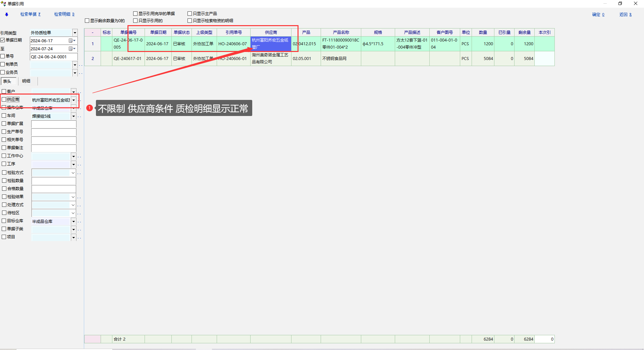Open calendar picker for end date 2024-07-24

[x=71, y=49]
